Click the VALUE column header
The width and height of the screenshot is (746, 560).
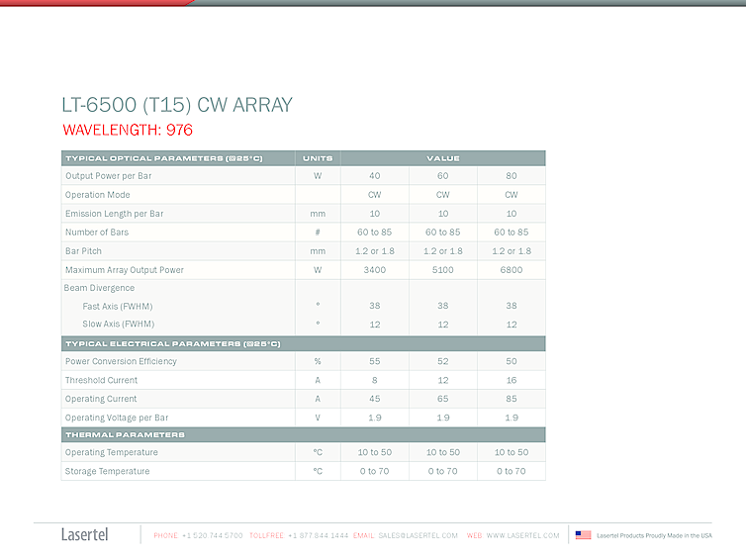point(442,158)
